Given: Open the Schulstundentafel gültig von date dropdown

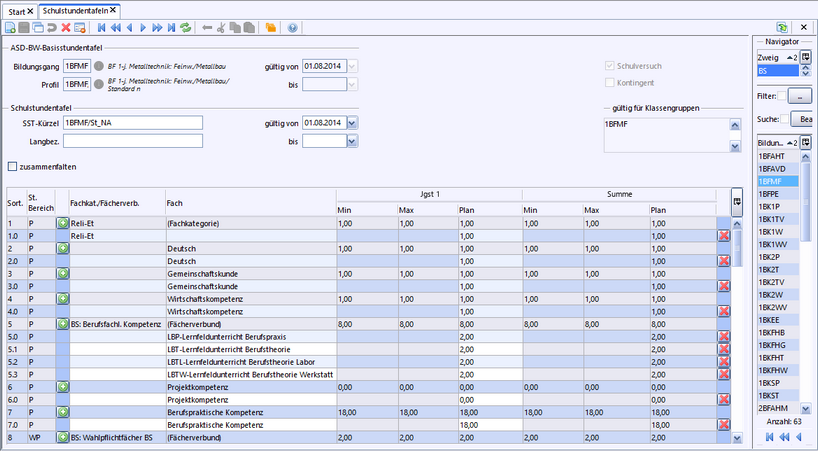Looking at the screenshot, I should pos(352,123).
